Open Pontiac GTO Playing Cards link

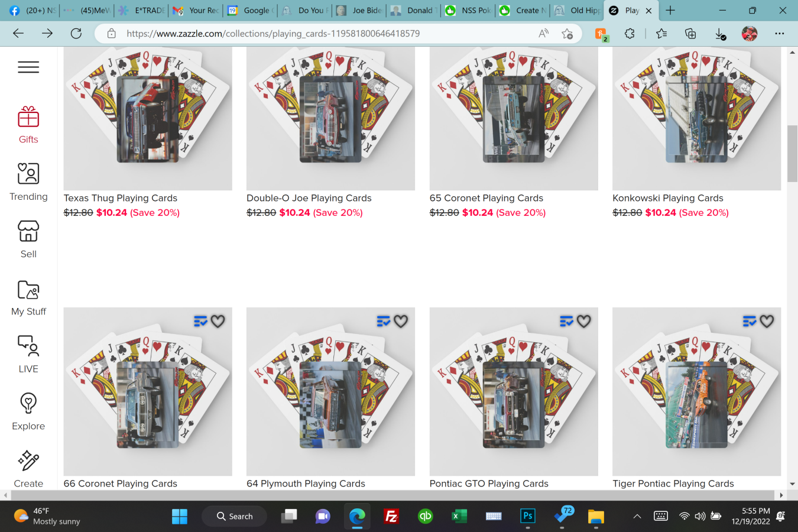[489, 484]
